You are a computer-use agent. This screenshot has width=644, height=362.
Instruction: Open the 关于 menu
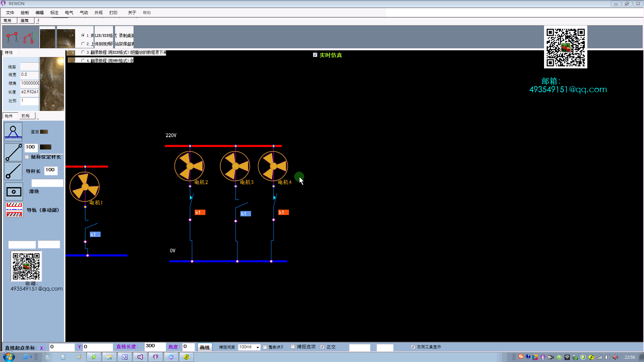(132, 13)
